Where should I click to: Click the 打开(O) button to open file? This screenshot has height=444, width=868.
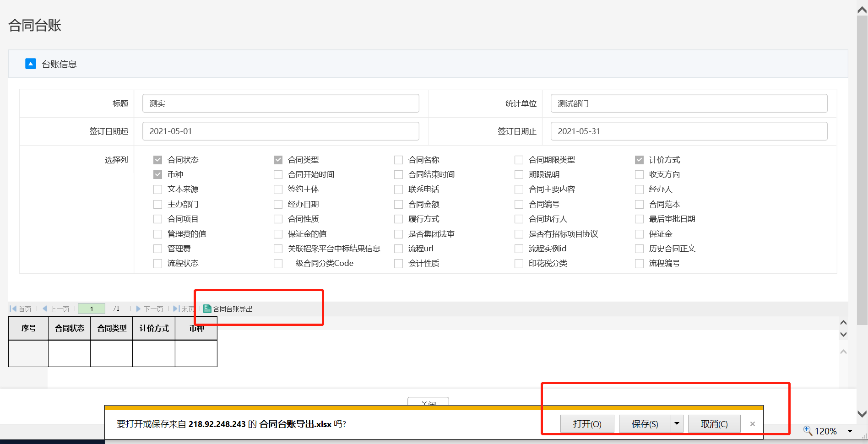pos(587,424)
